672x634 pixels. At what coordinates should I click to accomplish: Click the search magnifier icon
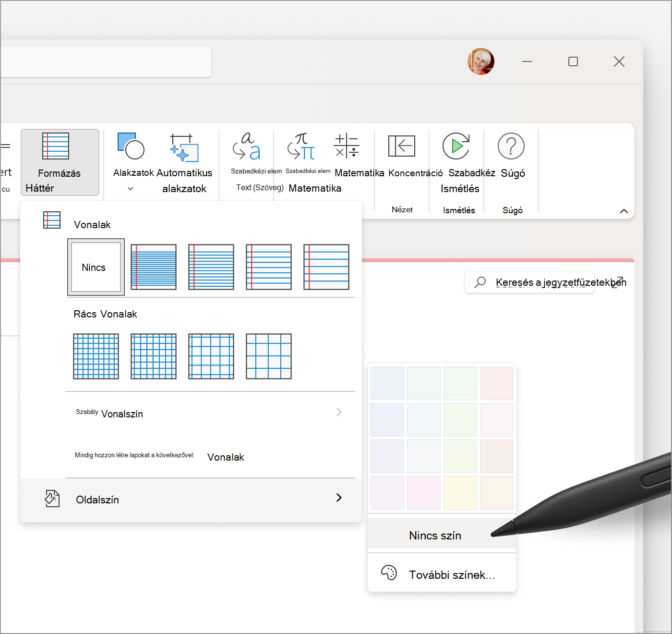coord(480,282)
